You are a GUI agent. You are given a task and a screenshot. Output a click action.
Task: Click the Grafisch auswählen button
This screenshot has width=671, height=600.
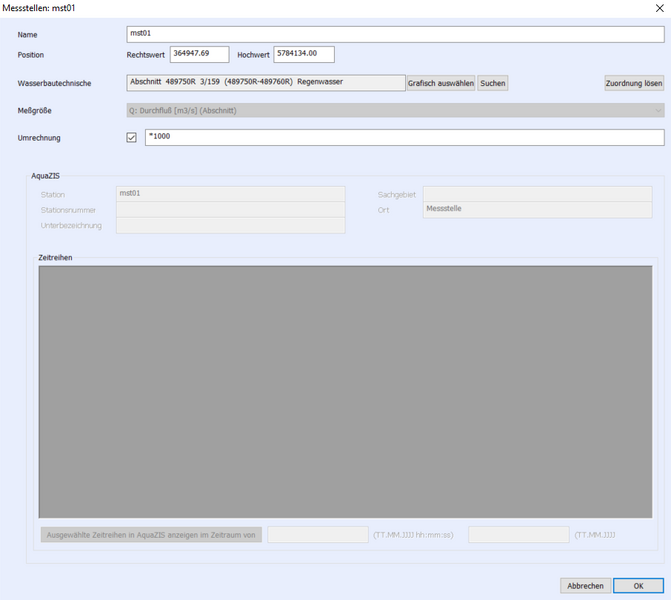point(441,83)
